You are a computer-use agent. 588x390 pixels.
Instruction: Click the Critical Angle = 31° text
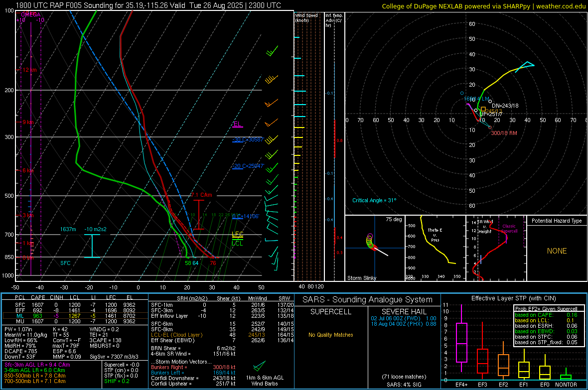point(374,200)
